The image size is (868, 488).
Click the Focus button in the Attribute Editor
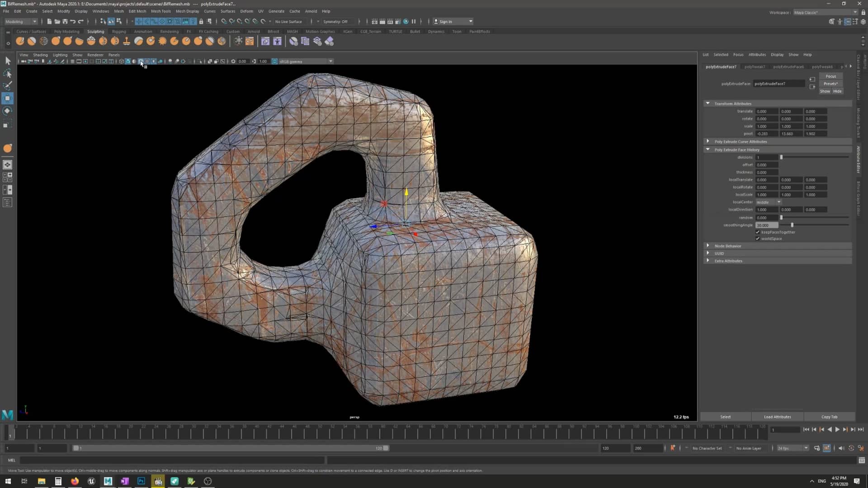[831, 76]
